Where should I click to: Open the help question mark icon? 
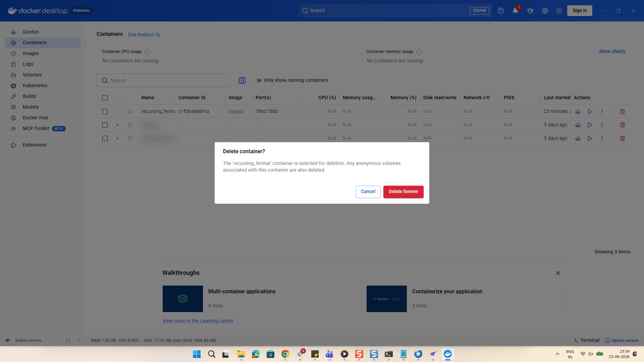(501, 11)
